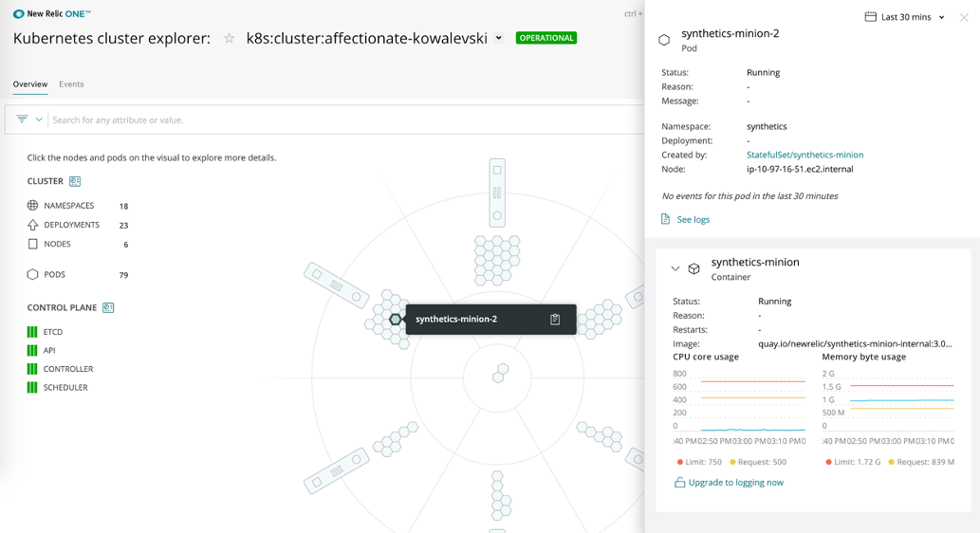
Task: Toggle the CPU Limit: 750 legend
Action: click(x=699, y=463)
